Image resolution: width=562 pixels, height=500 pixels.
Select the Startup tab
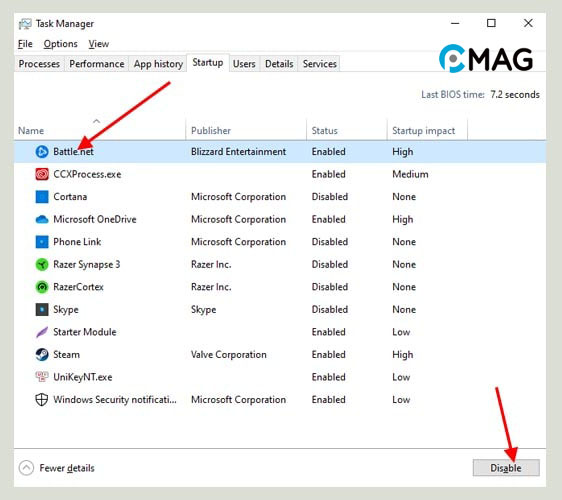pyautogui.click(x=208, y=63)
